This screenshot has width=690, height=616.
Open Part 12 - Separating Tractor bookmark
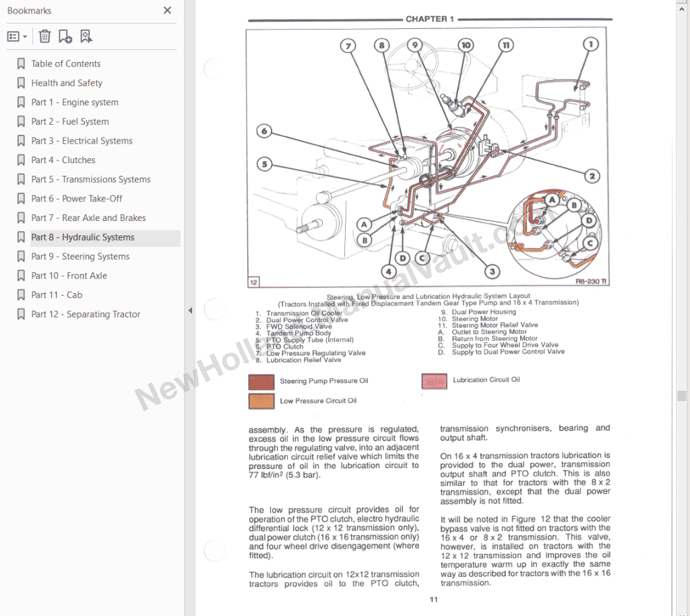(86, 314)
